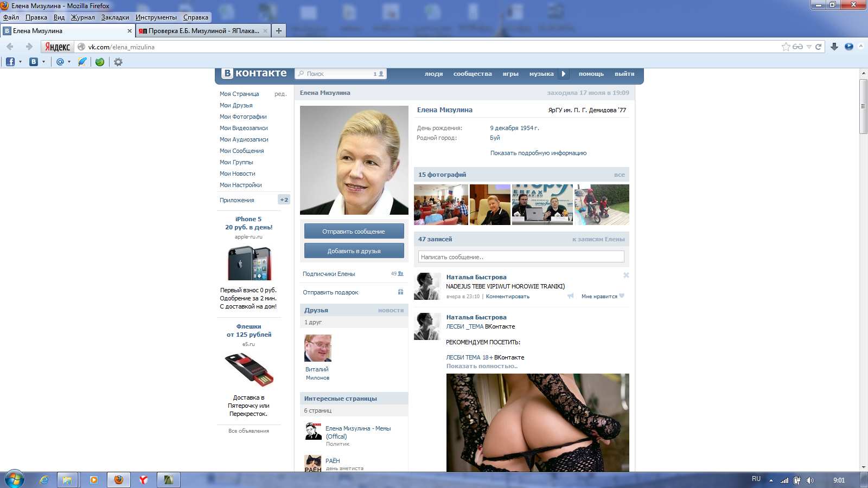The height and width of the screenshot is (488, 868).
Task: Go back with the browser back arrow
Action: coord(10,47)
